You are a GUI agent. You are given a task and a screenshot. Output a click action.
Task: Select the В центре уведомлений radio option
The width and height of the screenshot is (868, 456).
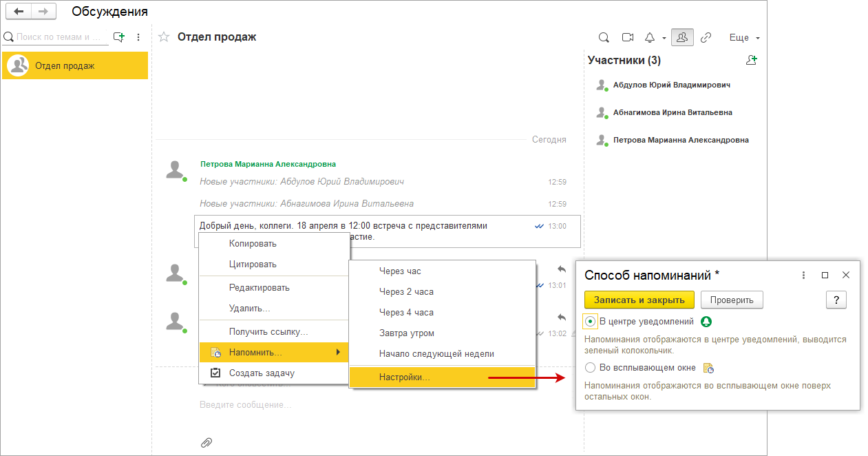pyautogui.click(x=590, y=322)
